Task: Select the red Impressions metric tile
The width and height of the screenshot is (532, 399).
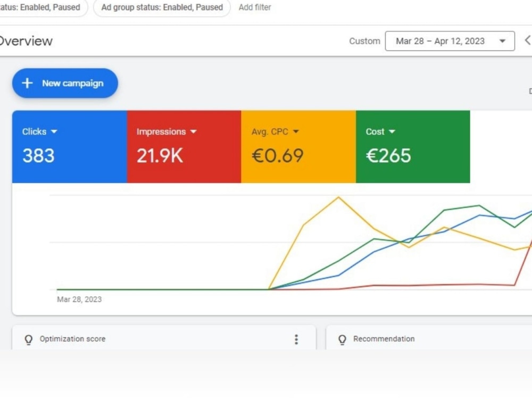Action: 184,147
